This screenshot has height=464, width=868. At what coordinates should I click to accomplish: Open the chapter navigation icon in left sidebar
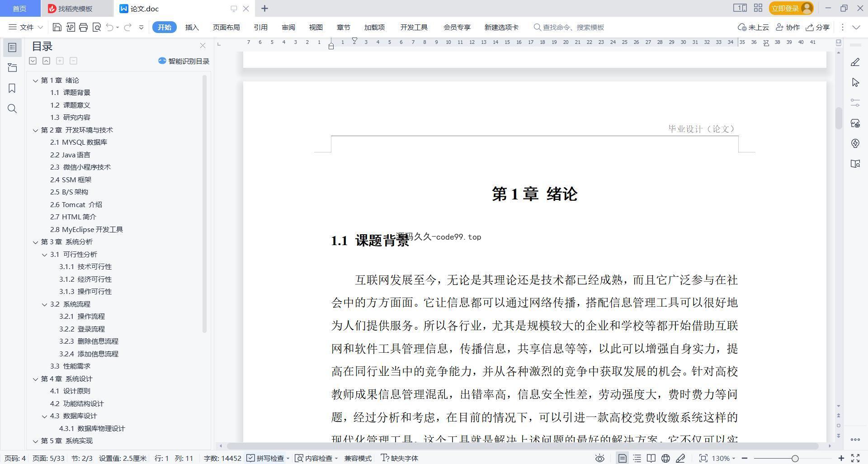pos(12,68)
